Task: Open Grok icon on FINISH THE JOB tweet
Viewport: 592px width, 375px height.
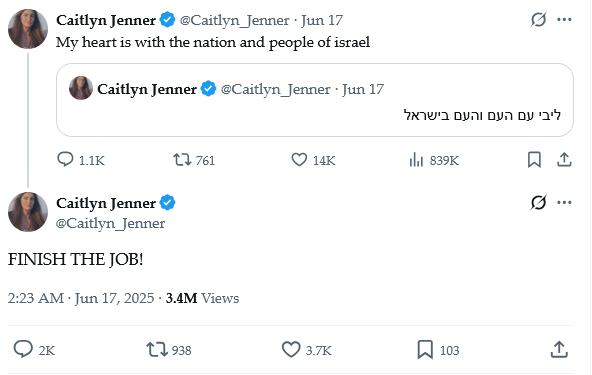Action: 538,203
